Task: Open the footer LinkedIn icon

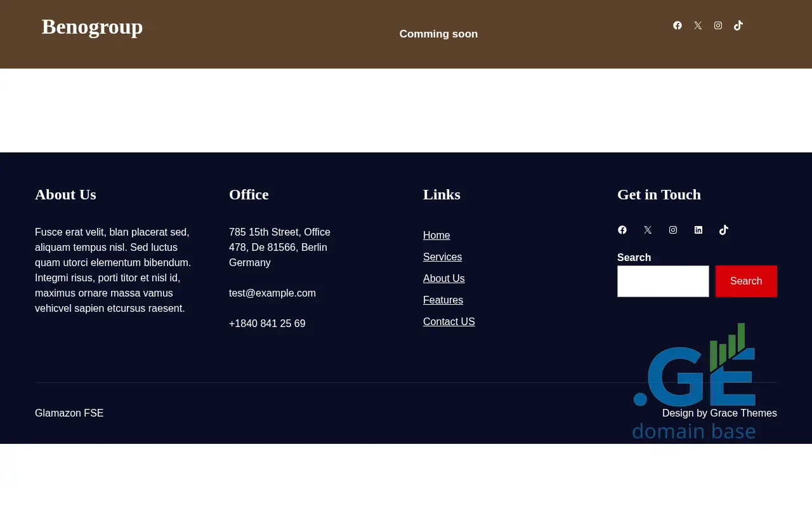Action: pos(698,230)
